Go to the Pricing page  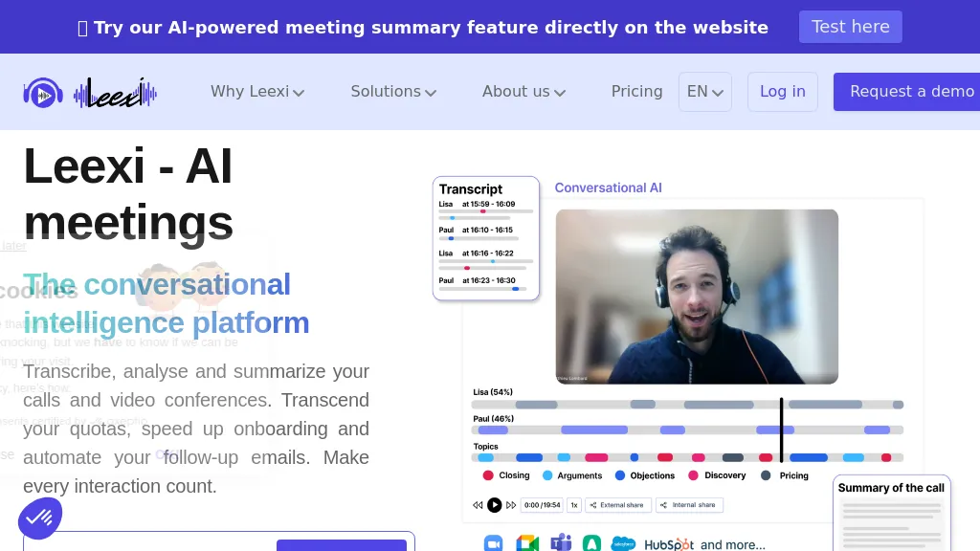click(x=636, y=92)
